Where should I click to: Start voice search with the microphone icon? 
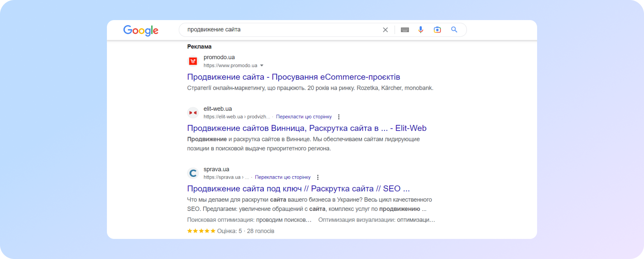click(x=420, y=30)
